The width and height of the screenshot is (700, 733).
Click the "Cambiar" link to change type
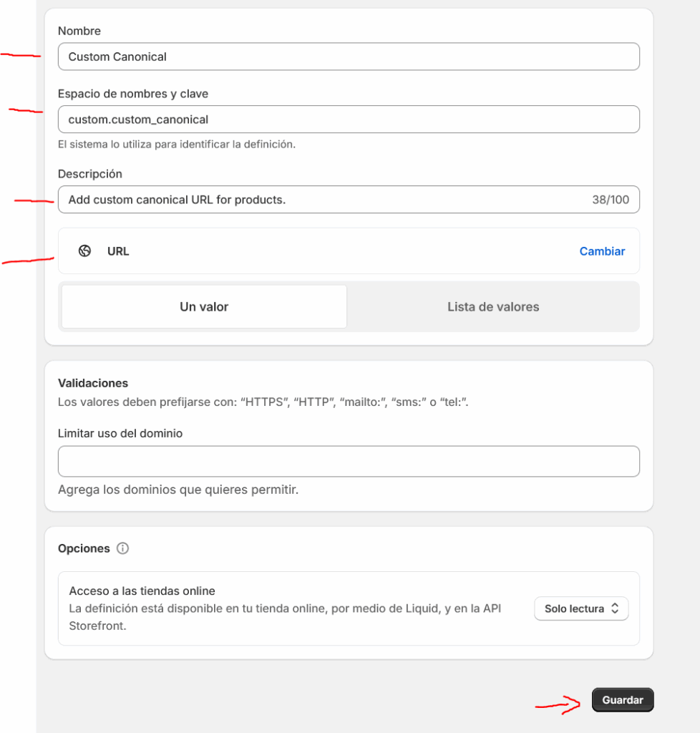(602, 251)
